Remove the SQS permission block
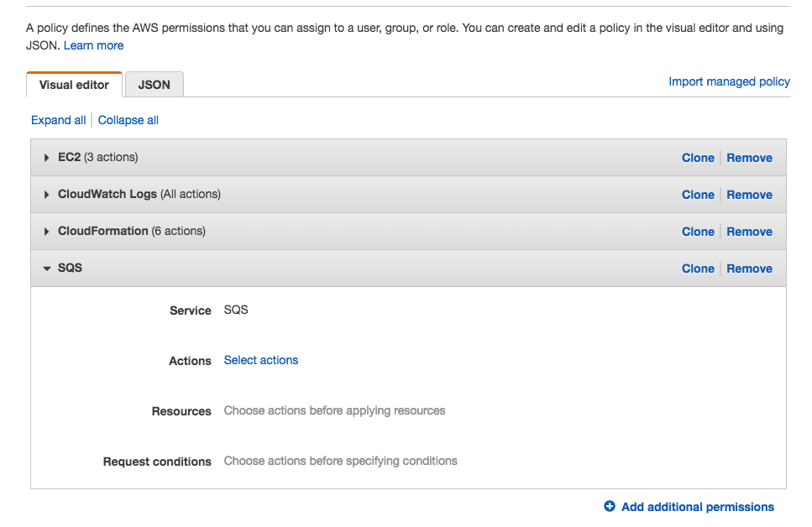Viewport: 812px width, 527px height. pos(749,269)
